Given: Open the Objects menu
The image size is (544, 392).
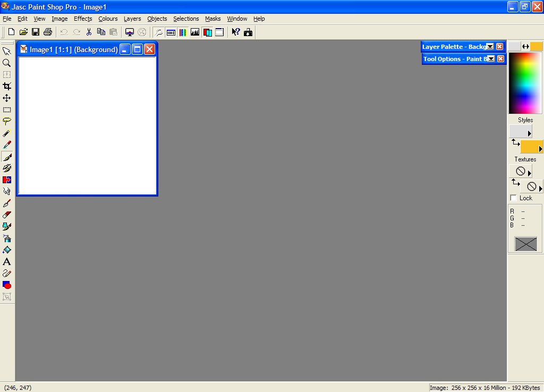Looking at the screenshot, I should click(157, 19).
